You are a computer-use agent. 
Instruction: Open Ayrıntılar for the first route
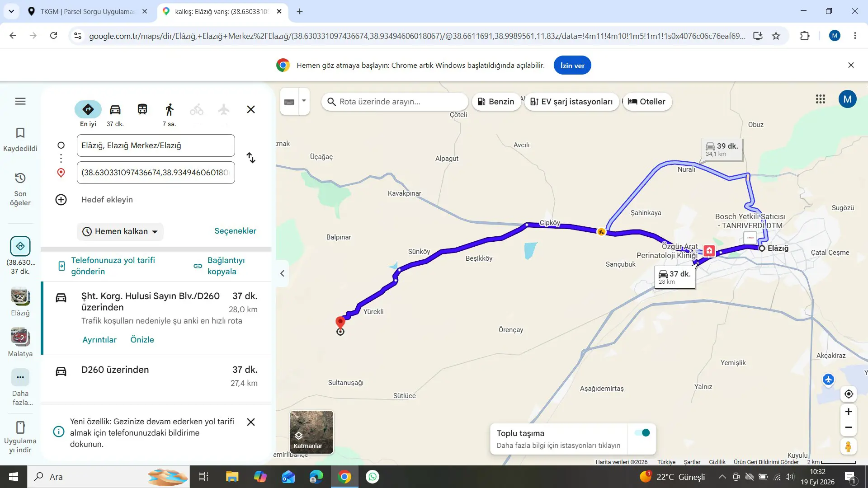click(x=99, y=340)
